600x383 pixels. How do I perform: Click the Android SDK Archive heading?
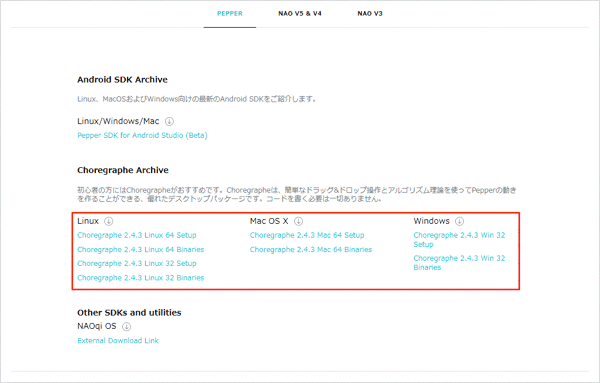[122, 80]
